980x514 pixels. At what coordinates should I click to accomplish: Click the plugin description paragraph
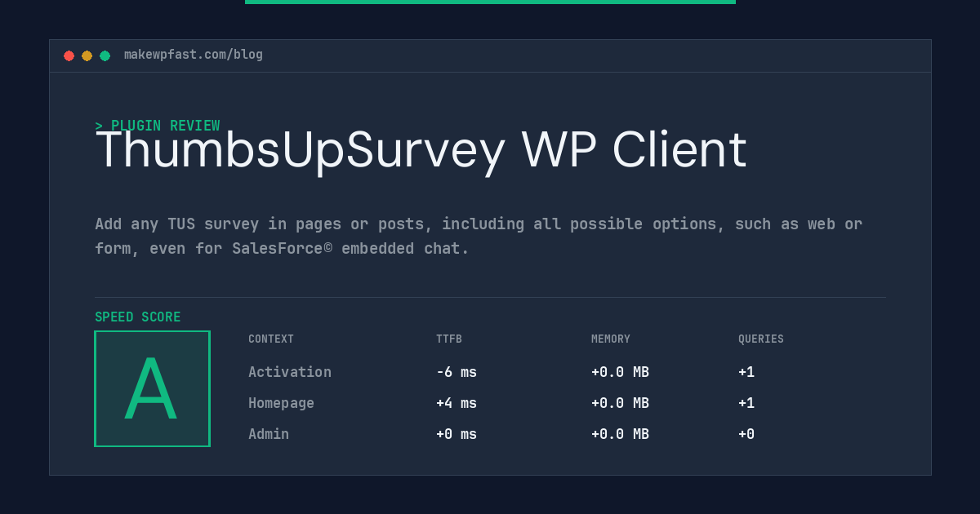click(479, 236)
